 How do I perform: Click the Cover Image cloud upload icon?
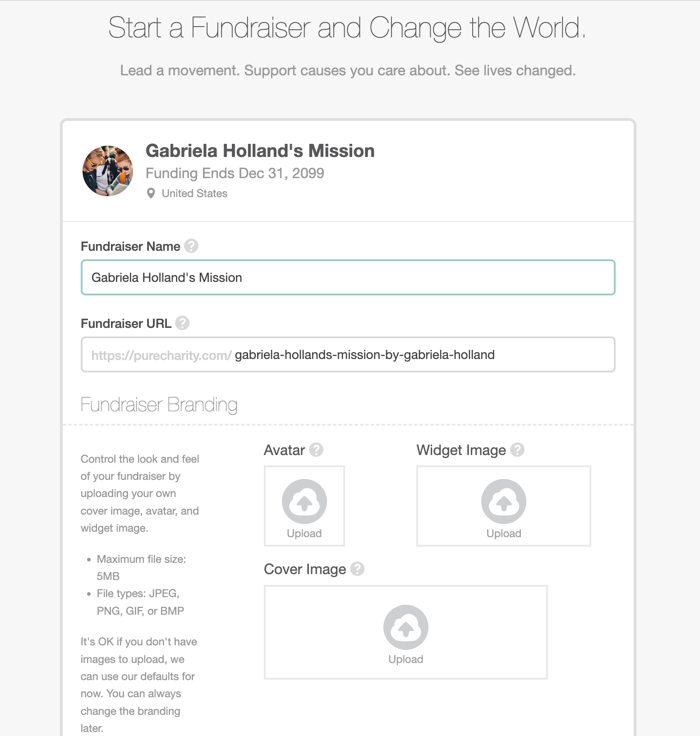pos(405,627)
